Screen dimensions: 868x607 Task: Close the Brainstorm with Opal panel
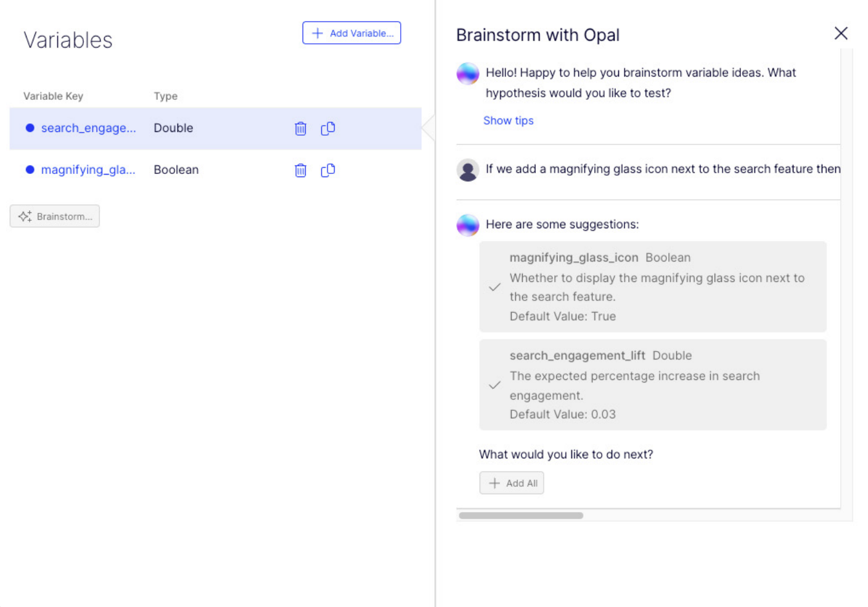(x=841, y=33)
